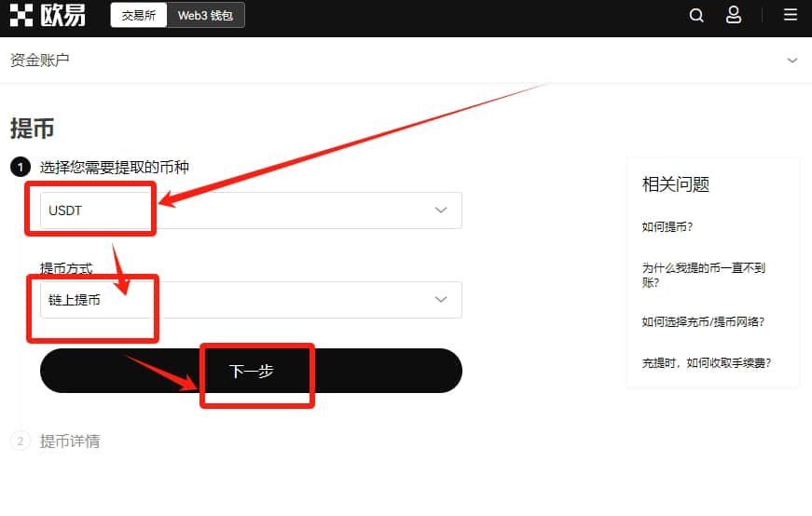The width and height of the screenshot is (812, 516).
Task: Open the user profile icon
Action: (734, 15)
